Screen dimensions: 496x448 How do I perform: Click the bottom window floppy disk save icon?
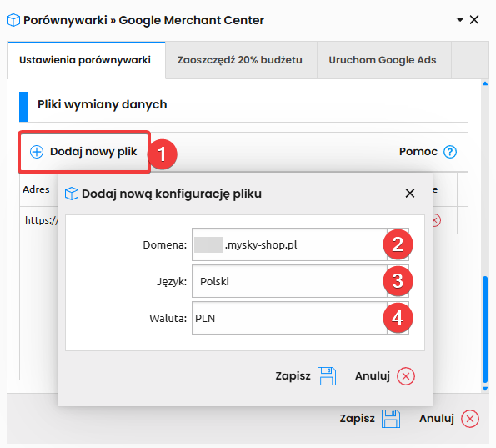coord(391,419)
